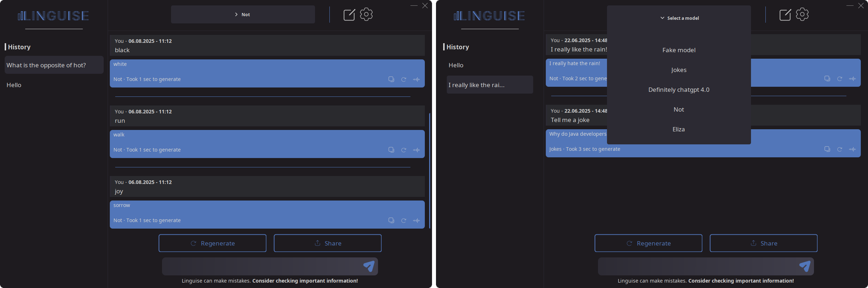Click Linguise logo in left window

(53, 15)
